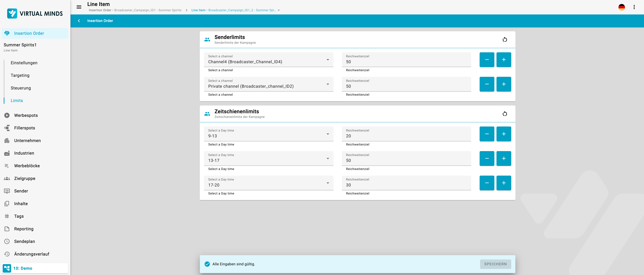Reset Zeitschienenlimits with the refresh icon
The width and height of the screenshot is (644, 275).
tap(505, 114)
